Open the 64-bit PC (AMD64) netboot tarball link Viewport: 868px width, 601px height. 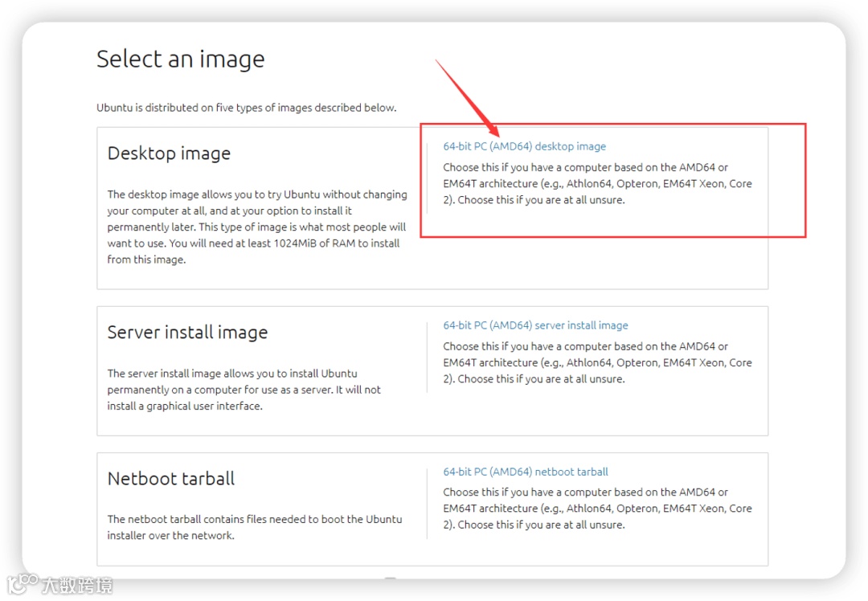[526, 472]
